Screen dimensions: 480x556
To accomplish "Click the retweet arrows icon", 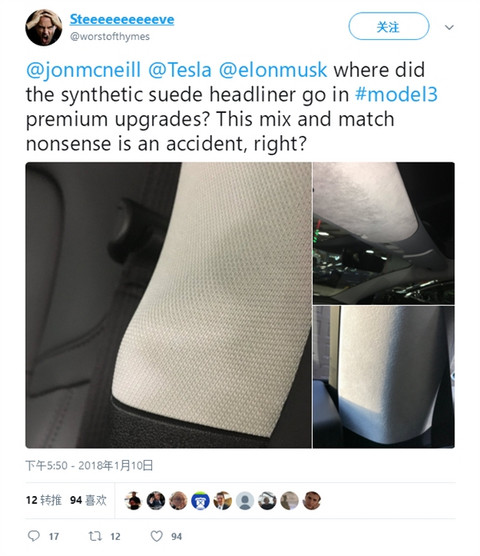I will click(x=95, y=536).
